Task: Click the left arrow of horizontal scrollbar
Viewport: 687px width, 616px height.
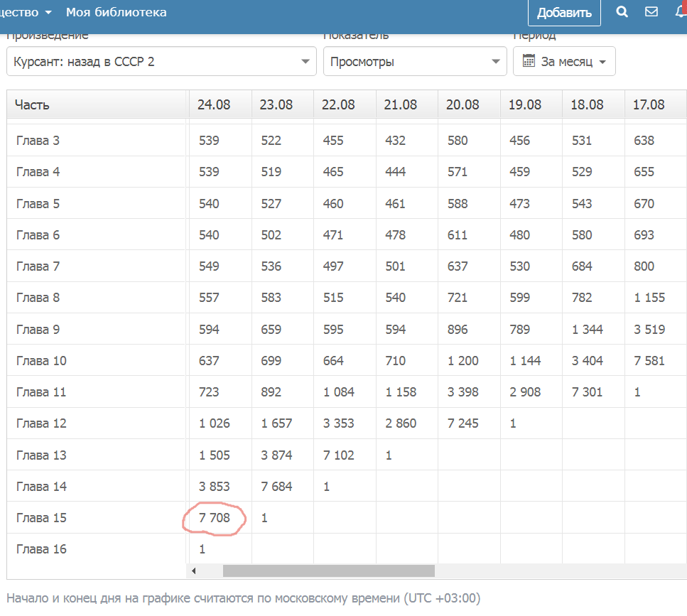Action: (x=193, y=571)
